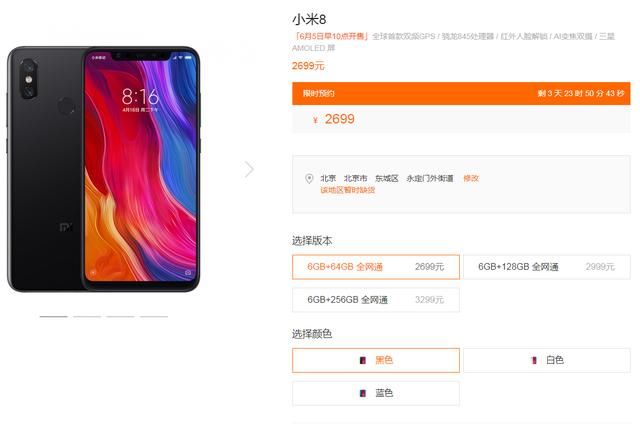The image size is (640, 424).
Task: Click the blue phone icon in 蓝色 option
Action: [x=363, y=393]
